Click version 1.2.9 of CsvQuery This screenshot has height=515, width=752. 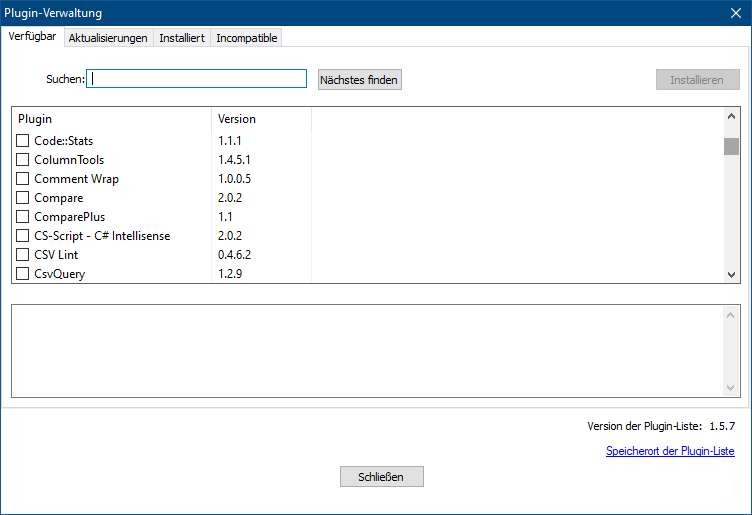pyautogui.click(x=230, y=274)
